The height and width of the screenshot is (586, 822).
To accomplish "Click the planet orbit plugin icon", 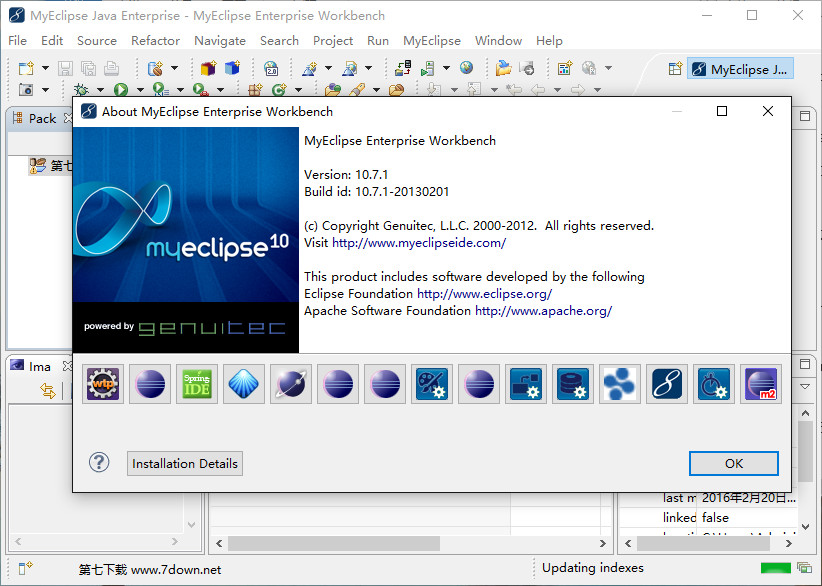I will 291,384.
